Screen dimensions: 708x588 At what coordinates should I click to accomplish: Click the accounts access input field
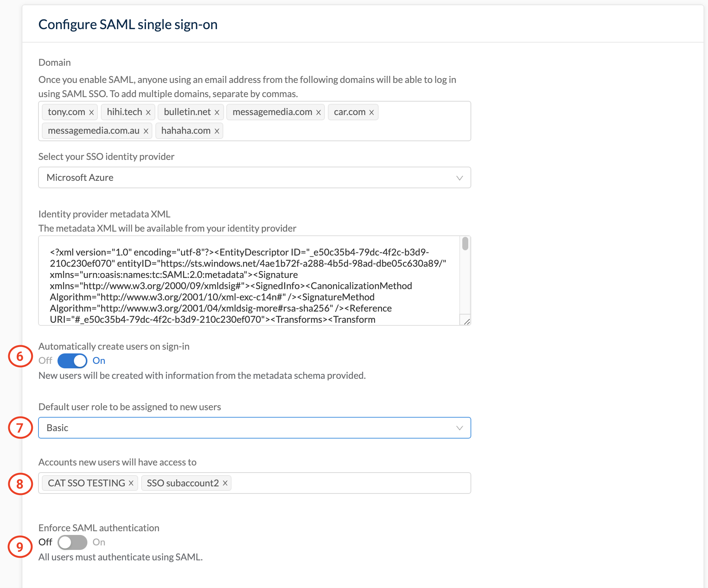pyautogui.click(x=336, y=483)
